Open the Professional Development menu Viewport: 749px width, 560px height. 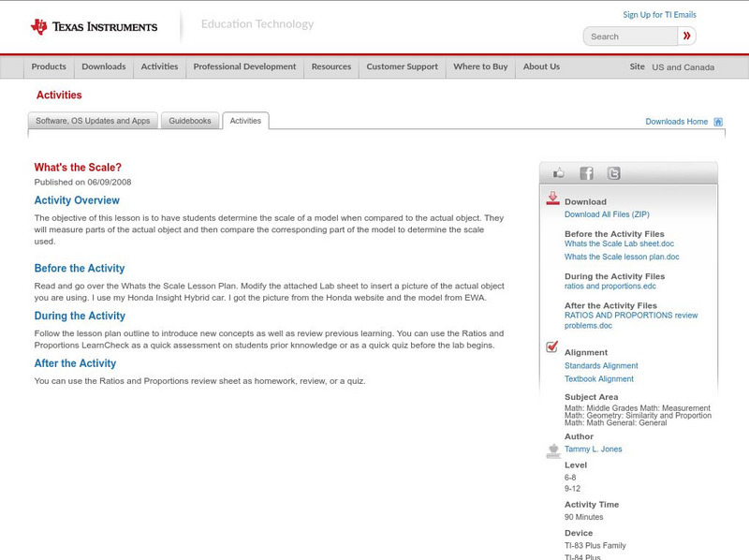click(x=244, y=66)
